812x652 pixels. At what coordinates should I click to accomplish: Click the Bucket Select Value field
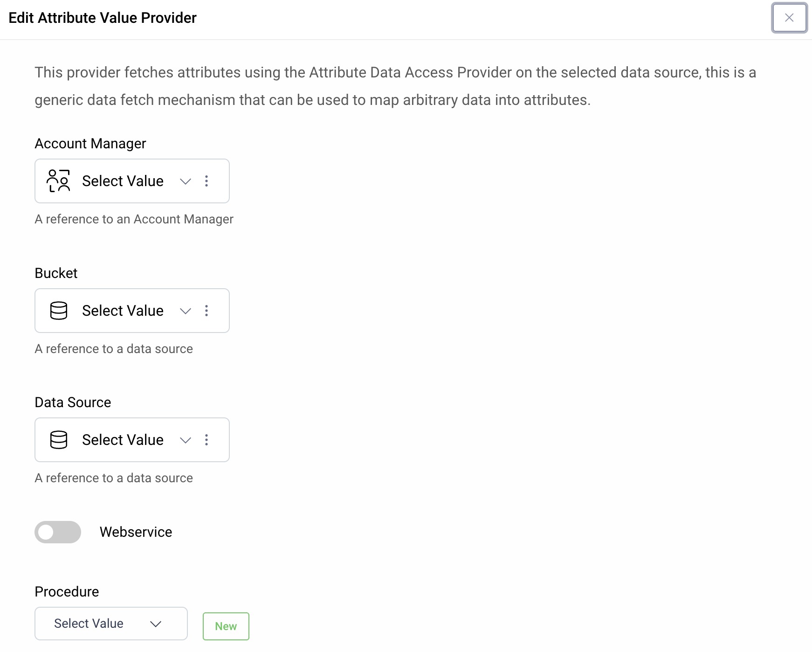tap(123, 311)
